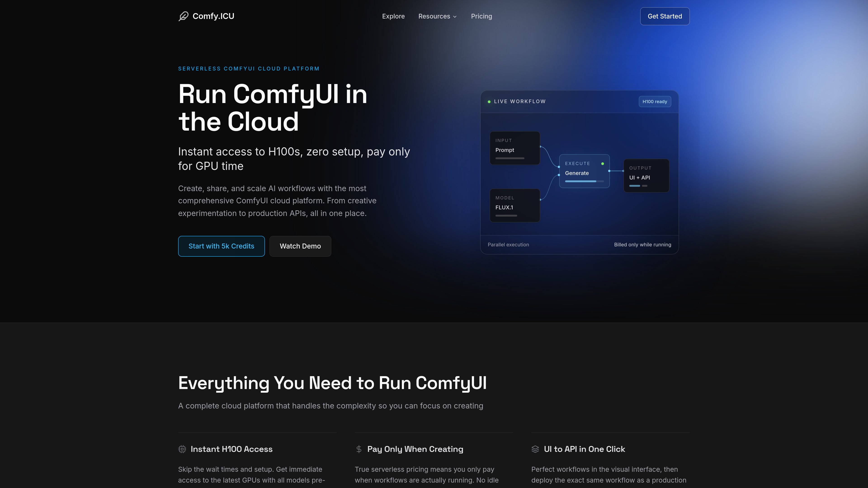Click the Comfy.ICU feather logo icon
Image resolution: width=868 pixels, height=488 pixels.
pos(183,16)
